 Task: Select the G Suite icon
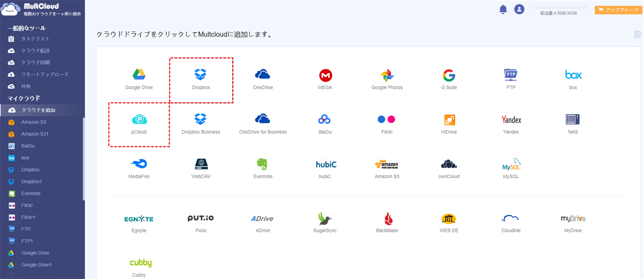[x=449, y=79]
